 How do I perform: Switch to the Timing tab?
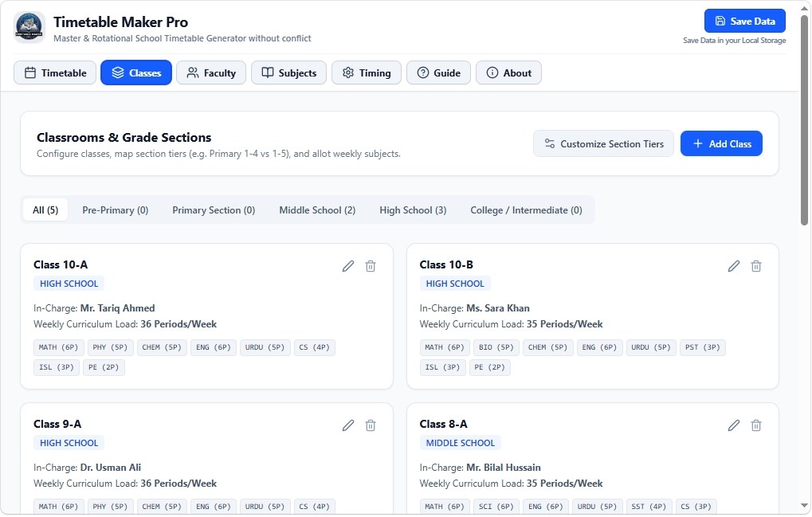tap(367, 73)
